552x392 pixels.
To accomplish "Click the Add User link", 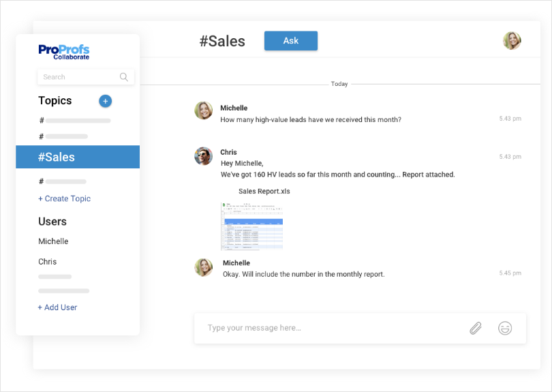I will point(57,307).
